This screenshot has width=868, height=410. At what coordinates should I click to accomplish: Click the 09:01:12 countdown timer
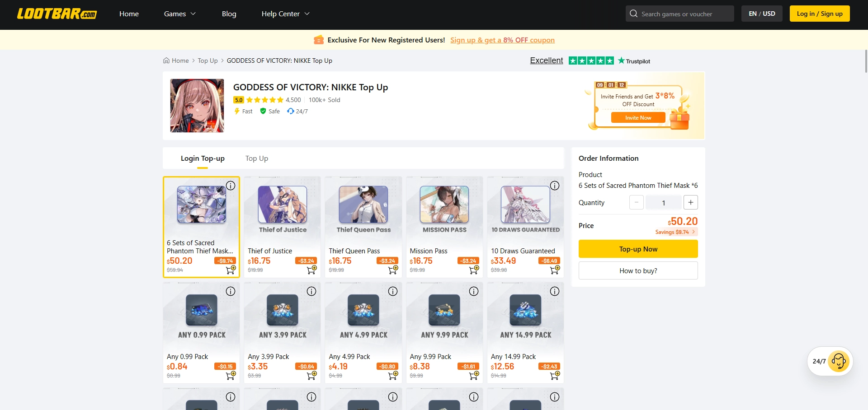tap(611, 85)
